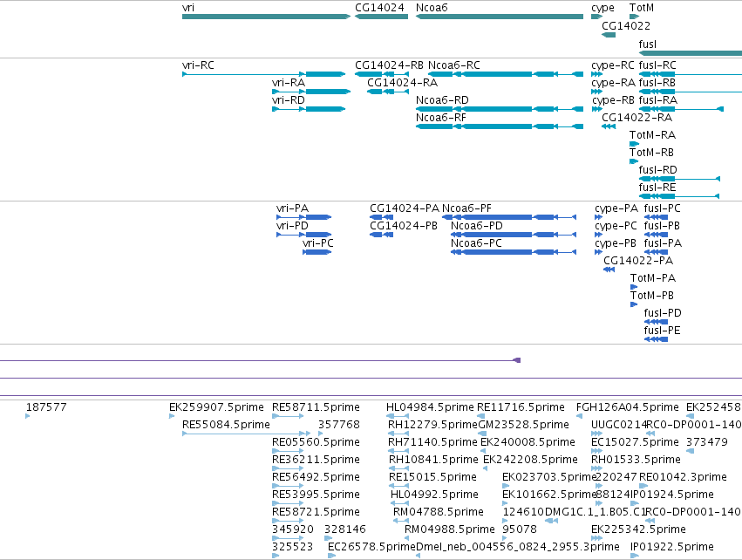Select the vri gene bar
Image resolution: width=742 pixels, height=560 pixels.
point(266,17)
